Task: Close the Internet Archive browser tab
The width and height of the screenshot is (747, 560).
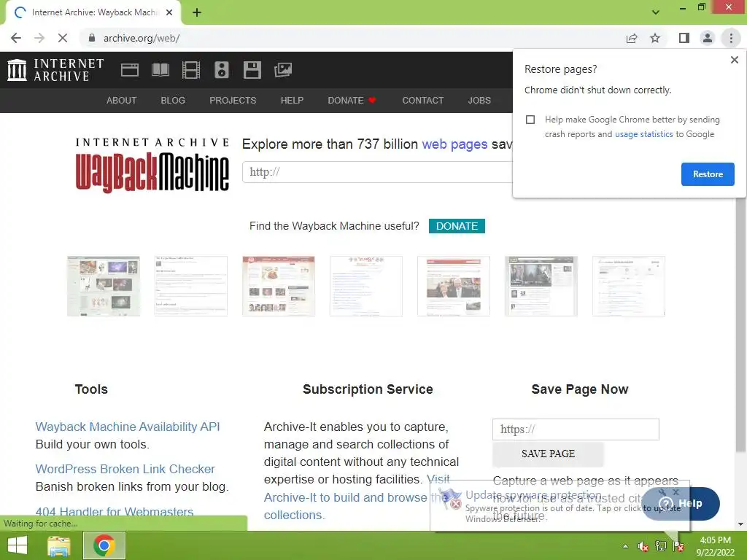Action: tap(169, 12)
